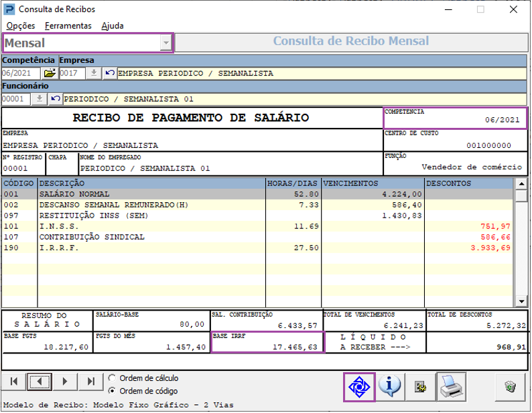The image size is (532, 413).
Task: Click the receipt settings icon beside printer
Action: [x=420, y=387]
